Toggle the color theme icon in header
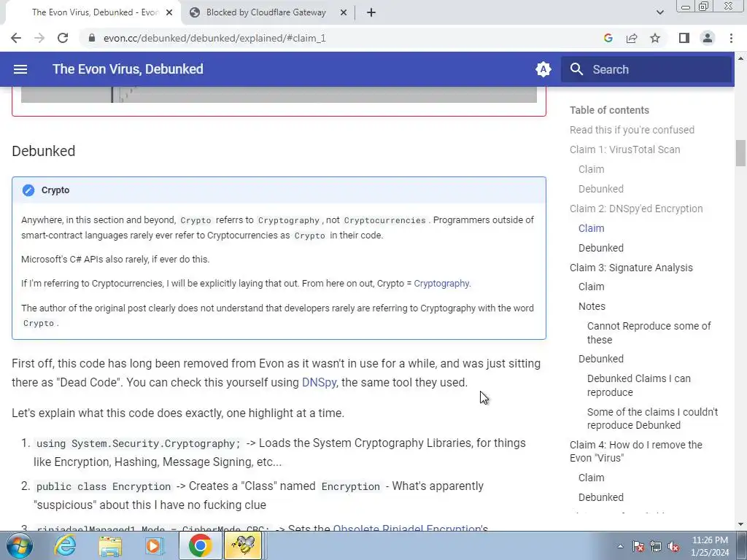Image resolution: width=747 pixels, height=560 pixels. (x=543, y=69)
